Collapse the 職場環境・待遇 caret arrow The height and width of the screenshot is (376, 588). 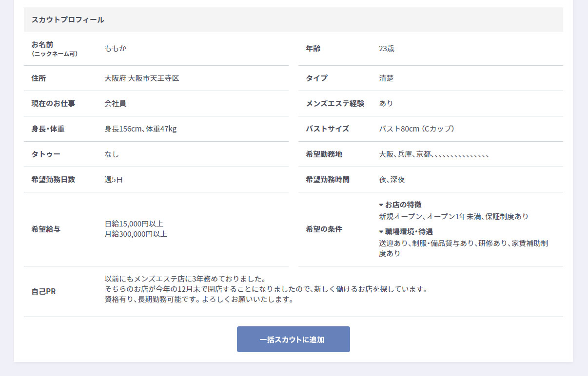pos(381,232)
